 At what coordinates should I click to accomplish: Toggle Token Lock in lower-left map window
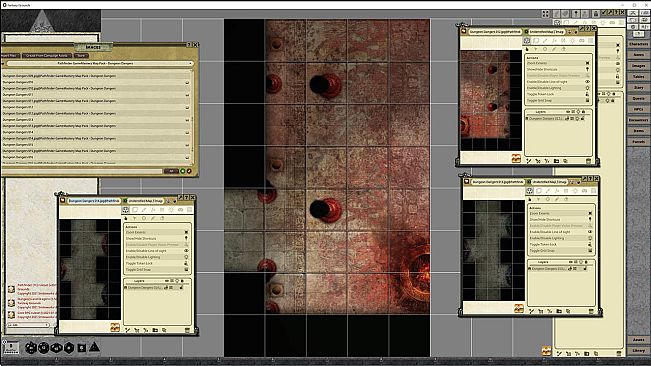(157, 264)
